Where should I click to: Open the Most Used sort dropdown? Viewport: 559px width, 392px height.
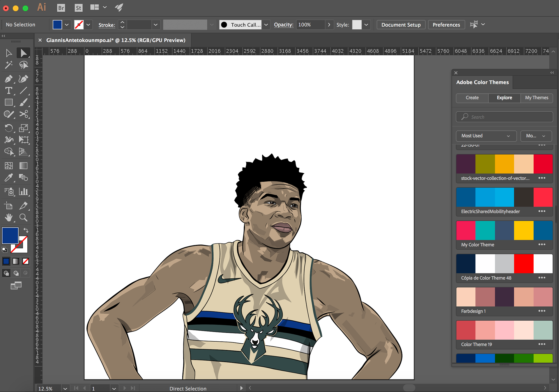click(486, 136)
